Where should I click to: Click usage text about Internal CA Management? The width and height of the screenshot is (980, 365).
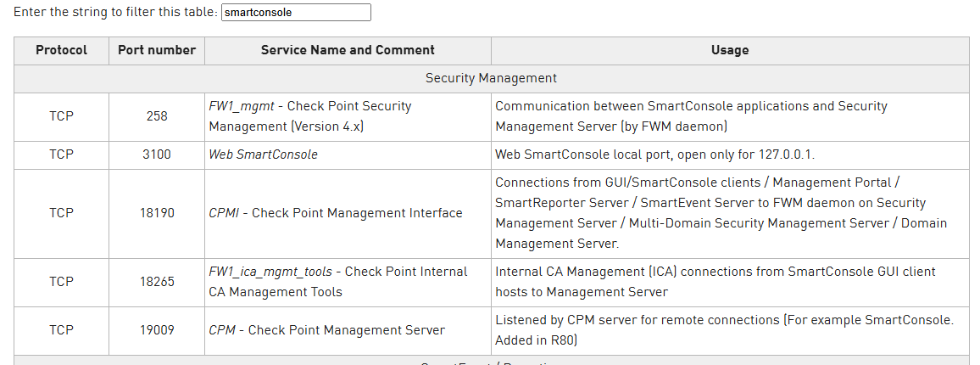(x=715, y=283)
